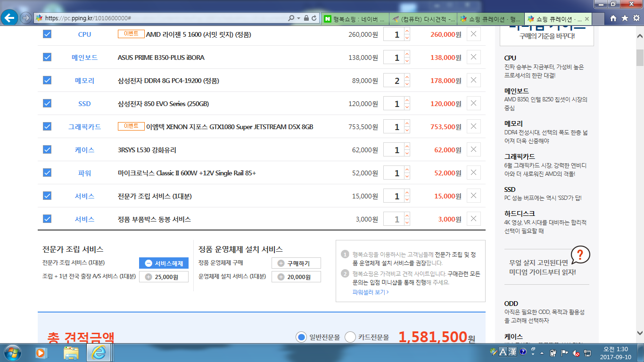
Task: Remove 정품 부품박스 동봉 서비스 row with X
Action: click(x=474, y=219)
